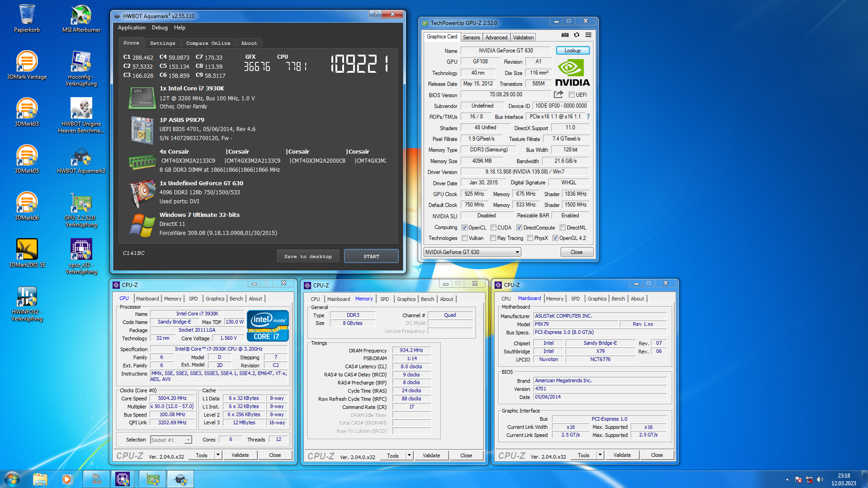Open Help menu in Aquamark3
Viewport: 868px width, 488px height.
tap(179, 28)
